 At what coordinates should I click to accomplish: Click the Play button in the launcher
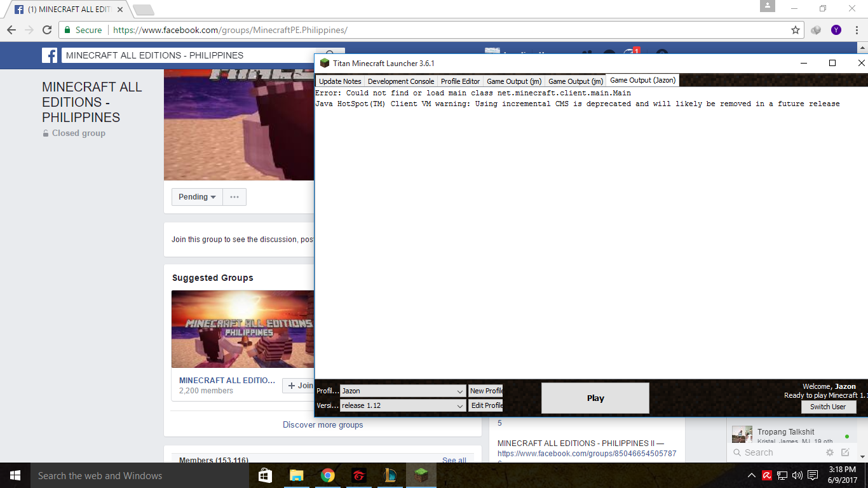coord(595,398)
